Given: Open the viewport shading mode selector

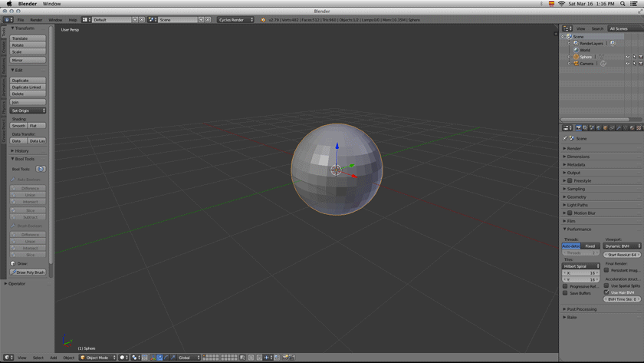Looking at the screenshot, I should (123, 358).
